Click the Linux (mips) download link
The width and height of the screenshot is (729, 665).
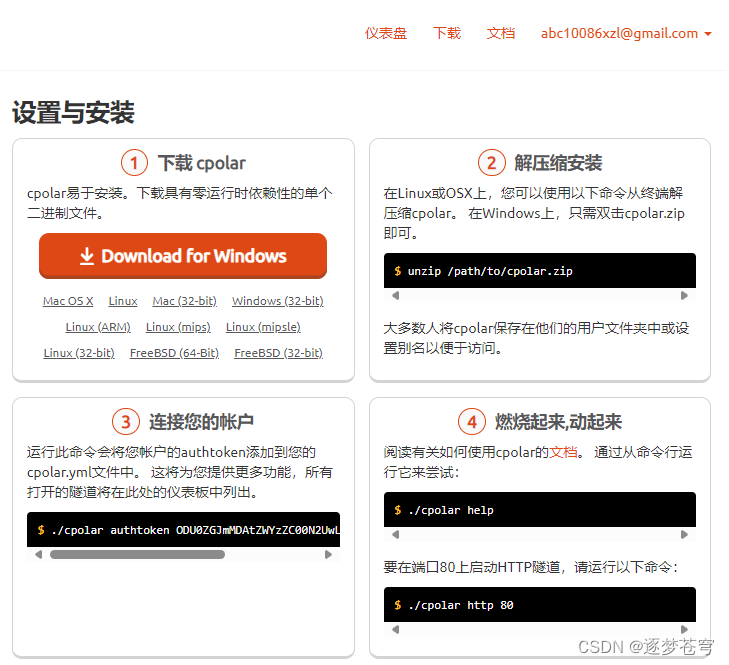(179, 328)
